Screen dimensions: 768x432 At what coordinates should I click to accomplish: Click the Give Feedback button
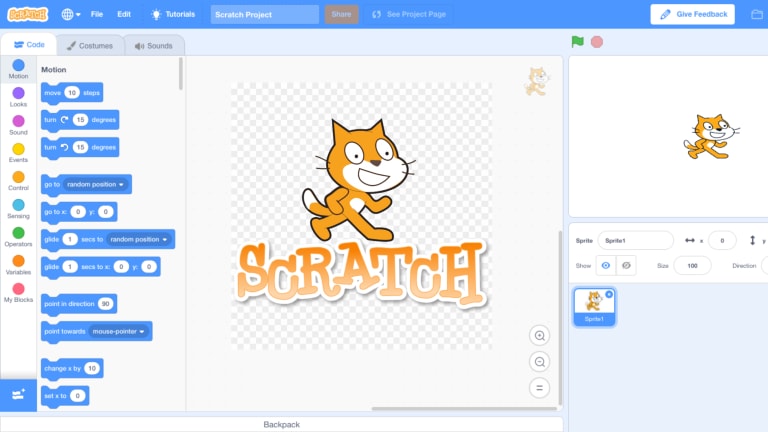tap(693, 14)
